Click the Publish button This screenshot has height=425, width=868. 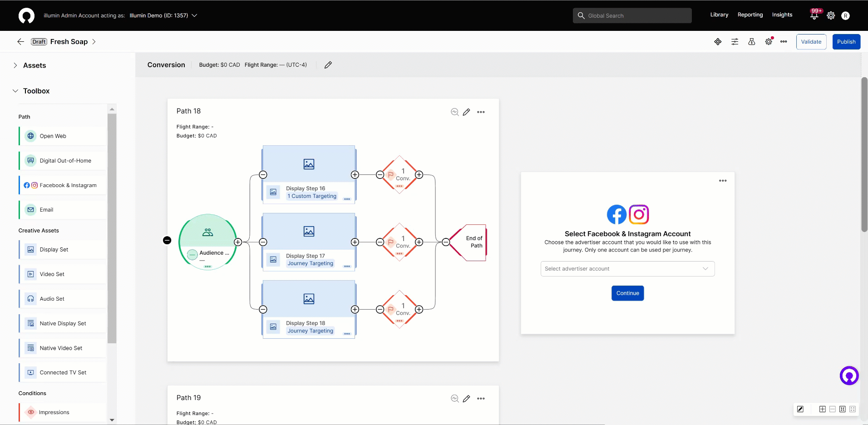(x=846, y=42)
